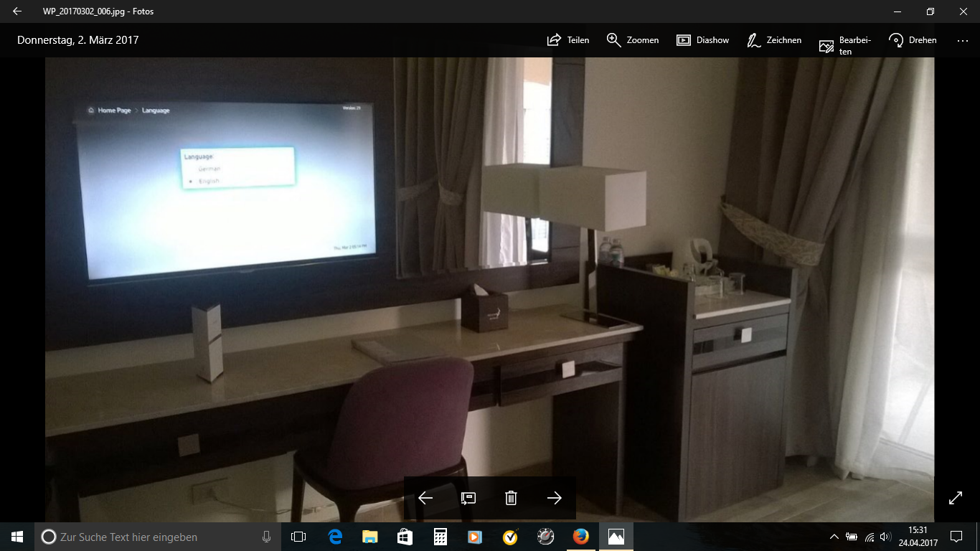Open the Action Center notifications panel
Image resolution: width=980 pixels, height=551 pixels.
pyautogui.click(x=956, y=537)
